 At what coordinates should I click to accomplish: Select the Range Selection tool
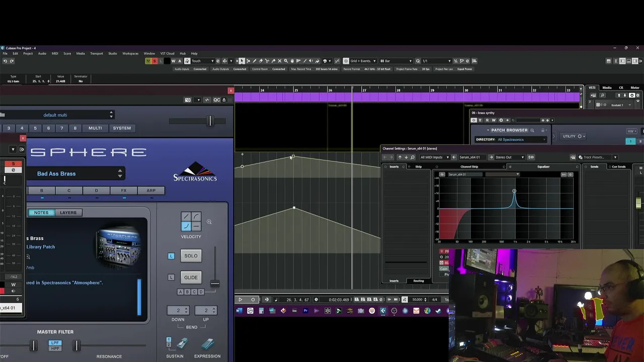(x=248, y=61)
